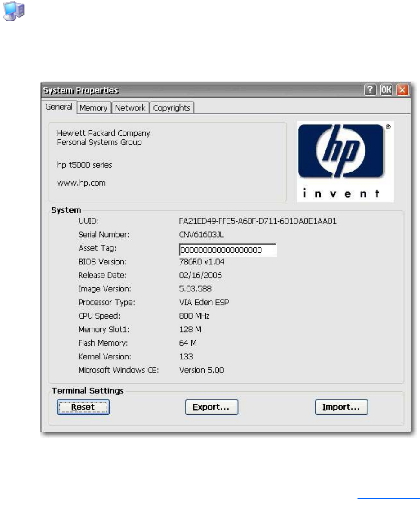Click Hewlett Packard Company text

click(x=103, y=133)
